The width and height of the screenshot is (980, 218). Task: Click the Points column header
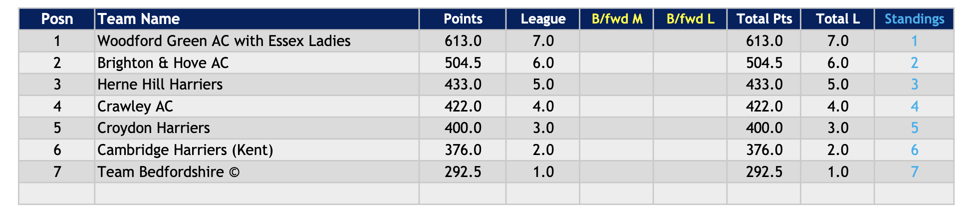463,19
